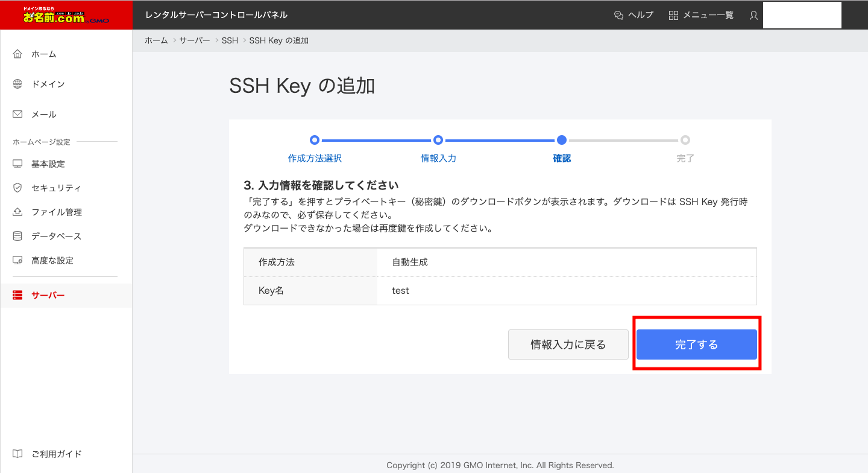This screenshot has width=868, height=473.
Task: Click the ファイル管理 upload icon
Action: tap(17, 212)
